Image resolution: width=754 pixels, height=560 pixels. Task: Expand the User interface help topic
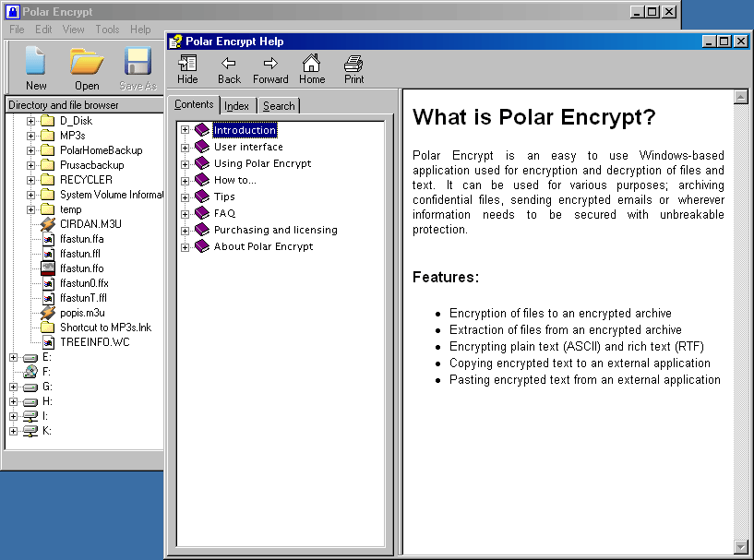[x=185, y=148]
